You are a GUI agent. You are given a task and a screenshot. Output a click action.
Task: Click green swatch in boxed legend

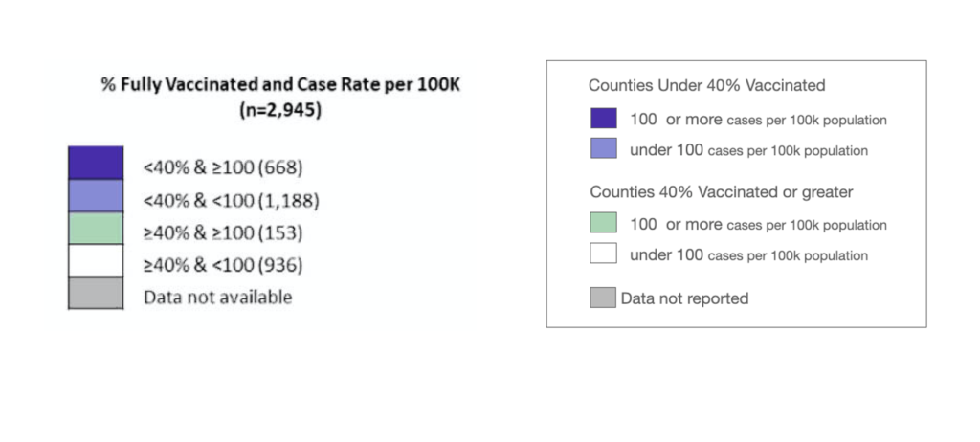603,223
